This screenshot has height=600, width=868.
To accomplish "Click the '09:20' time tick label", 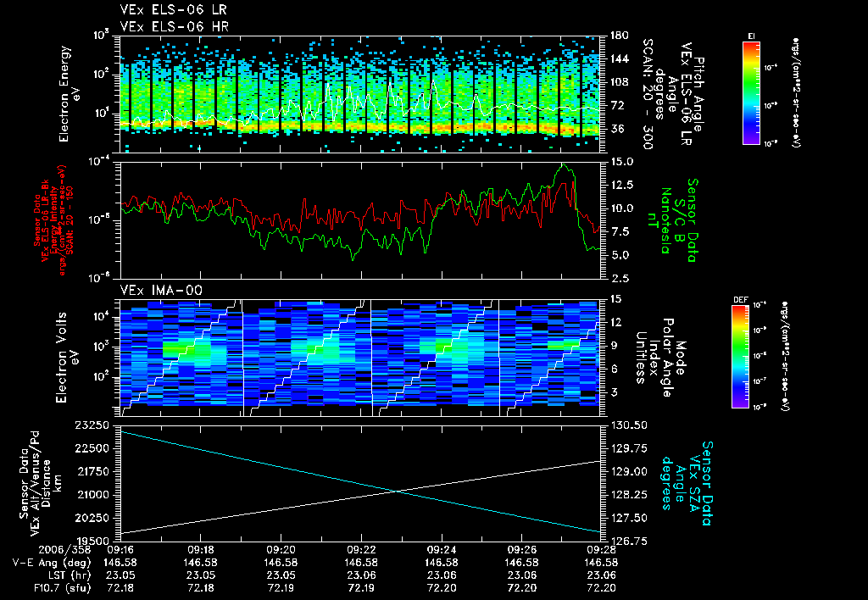I will 281,550.
